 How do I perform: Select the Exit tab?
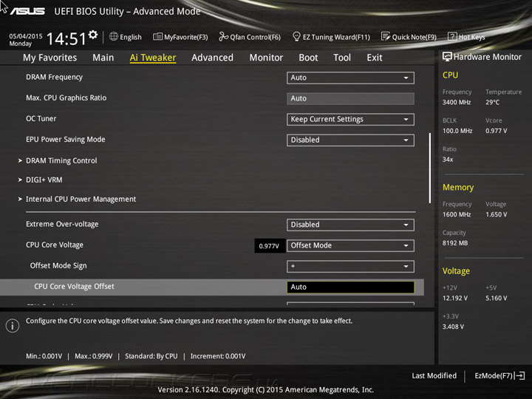click(374, 58)
